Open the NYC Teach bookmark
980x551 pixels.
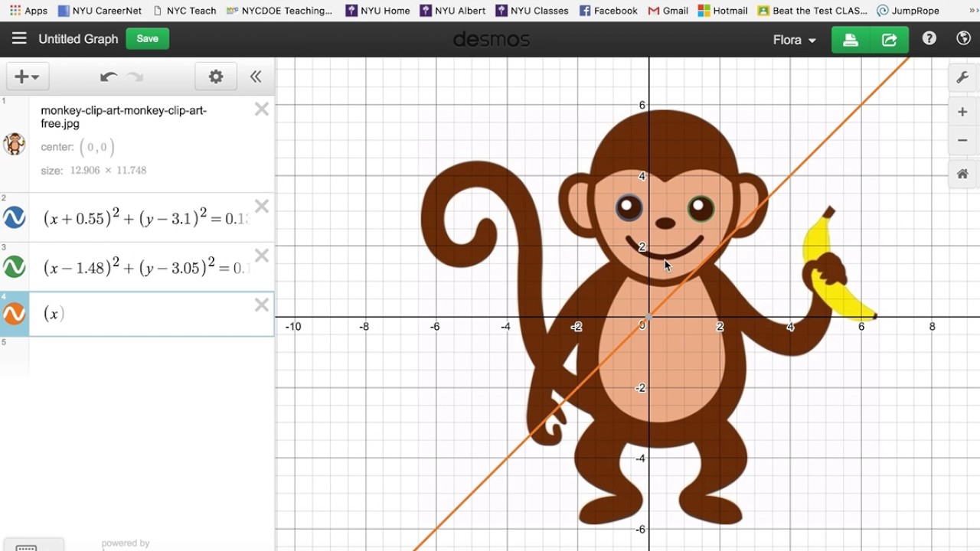coord(185,11)
